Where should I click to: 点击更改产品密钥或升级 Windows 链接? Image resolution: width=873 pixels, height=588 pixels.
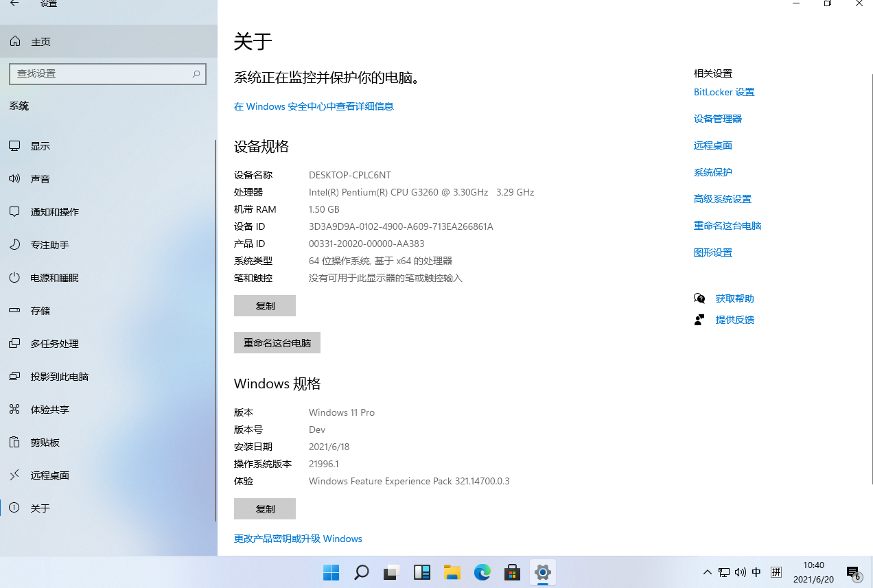coord(297,539)
